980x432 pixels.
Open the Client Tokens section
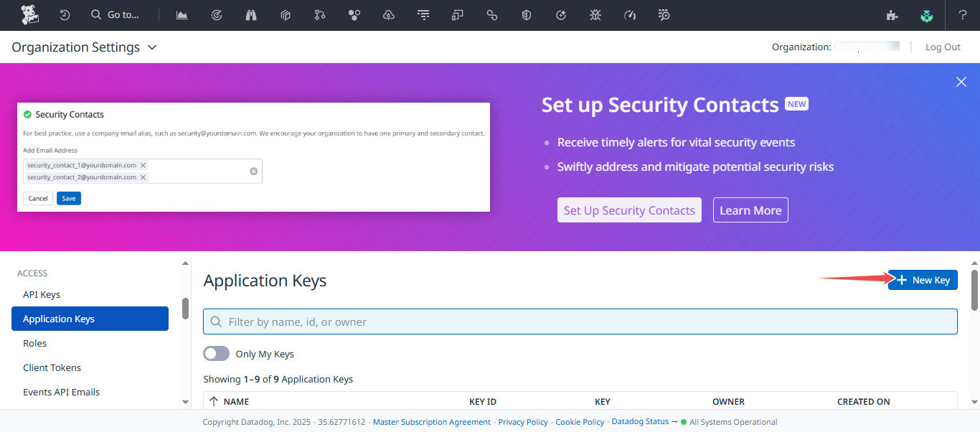click(x=52, y=367)
